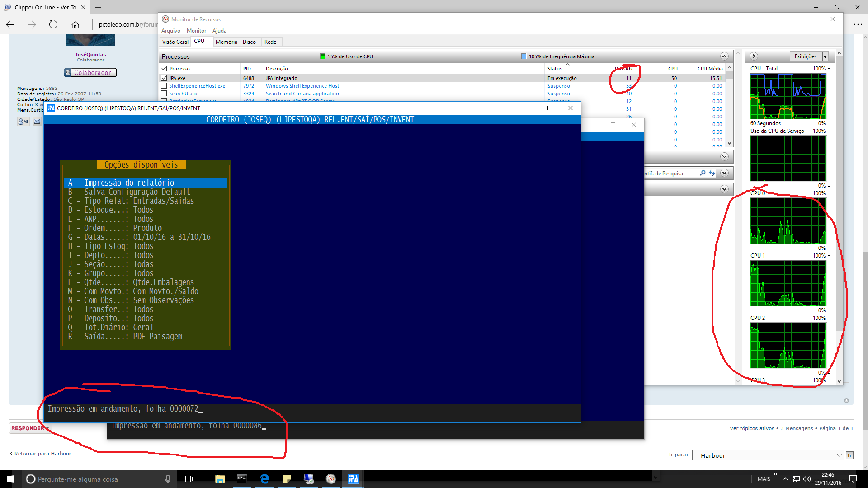
Task: Switch to the Memória tab
Action: click(226, 42)
